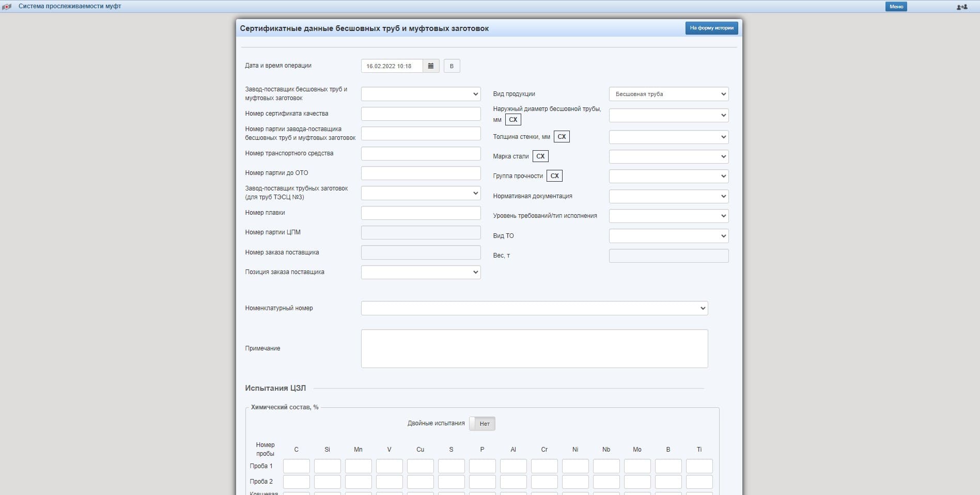
Task: Expand the Вид ТО dropdown
Action: (x=668, y=236)
